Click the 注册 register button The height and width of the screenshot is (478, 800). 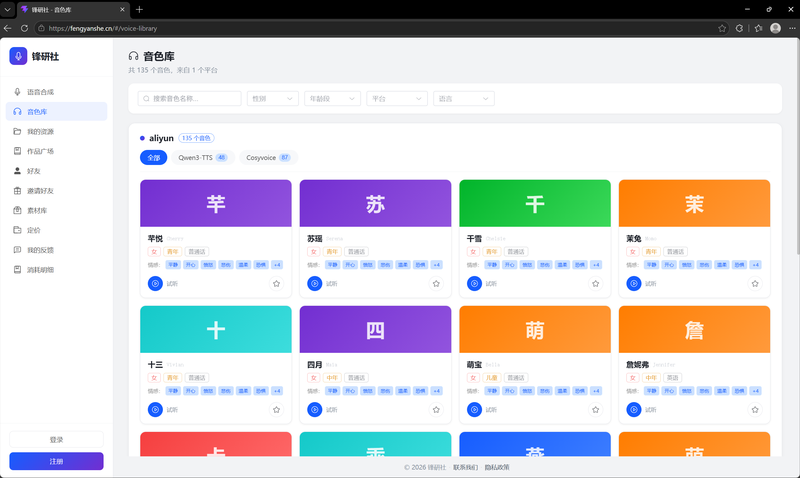tap(57, 461)
